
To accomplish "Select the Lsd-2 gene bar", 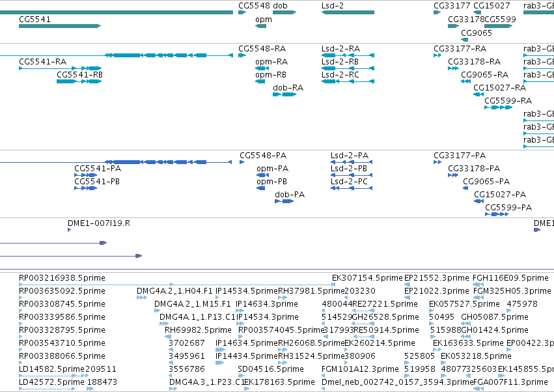I will click(x=348, y=12).
